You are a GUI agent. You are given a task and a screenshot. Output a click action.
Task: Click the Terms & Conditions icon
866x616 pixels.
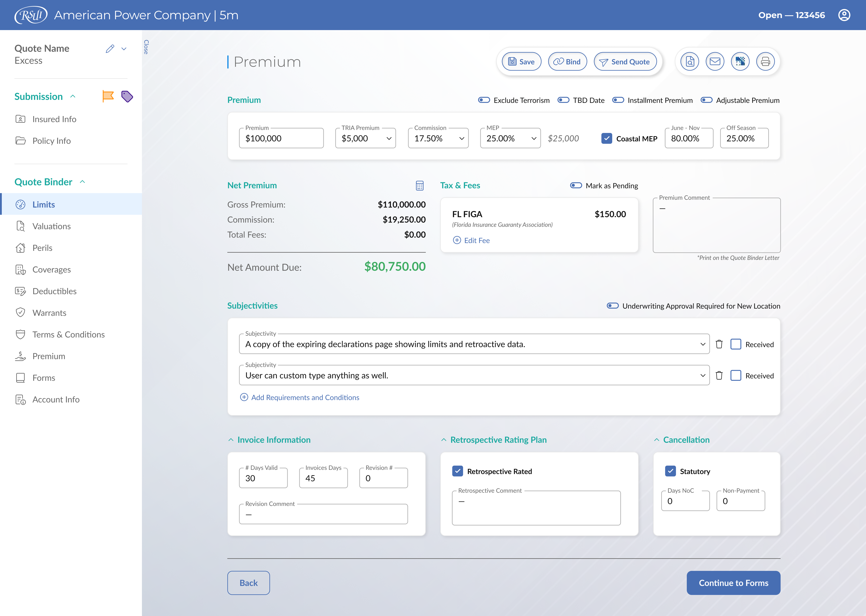20,334
